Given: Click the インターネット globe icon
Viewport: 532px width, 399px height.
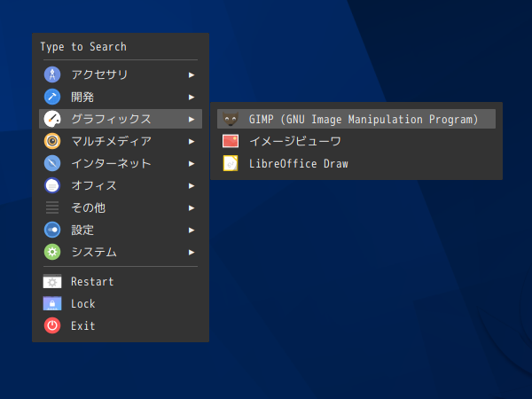Looking at the screenshot, I should [x=52, y=163].
